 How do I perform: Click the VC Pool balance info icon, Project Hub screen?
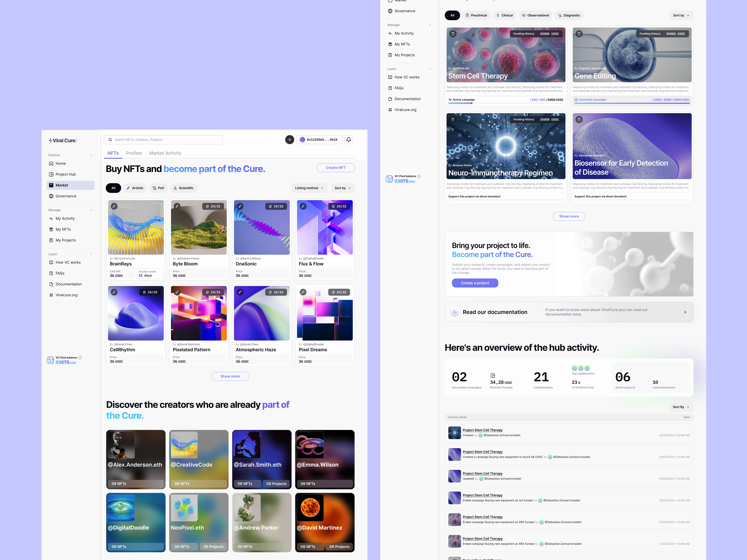click(x=419, y=176)
